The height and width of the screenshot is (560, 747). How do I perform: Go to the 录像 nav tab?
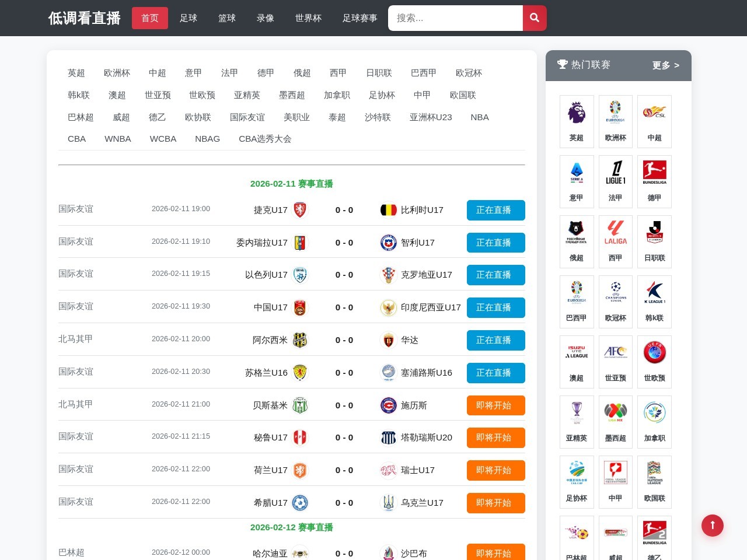[x=266, y=18]
